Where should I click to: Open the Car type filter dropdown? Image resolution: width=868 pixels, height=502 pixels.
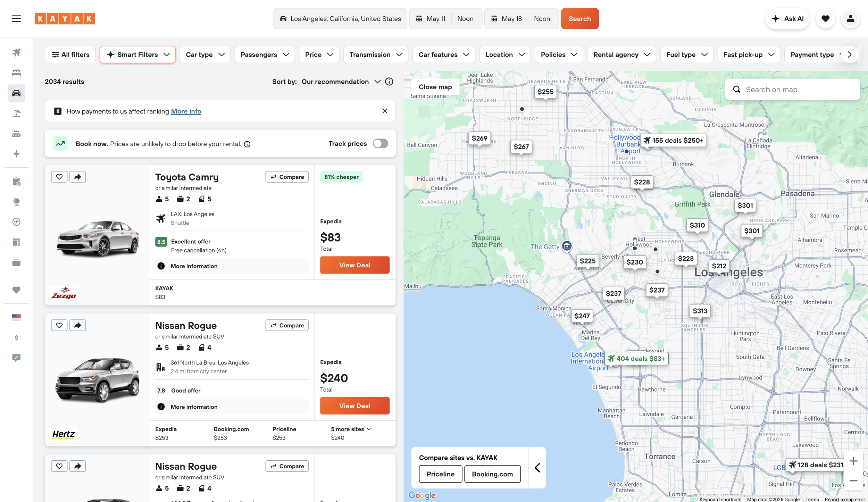pyautogui.click(x=205, y=55)
